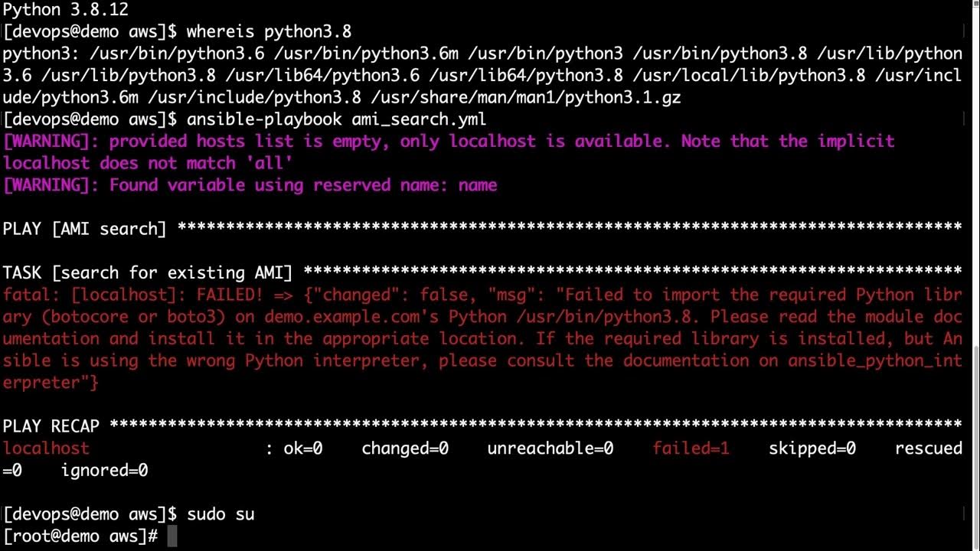Viewport: 980px width, 551px height.
Task: Click the 'PLAY RECAP' heading
Action: pos(51,426)
